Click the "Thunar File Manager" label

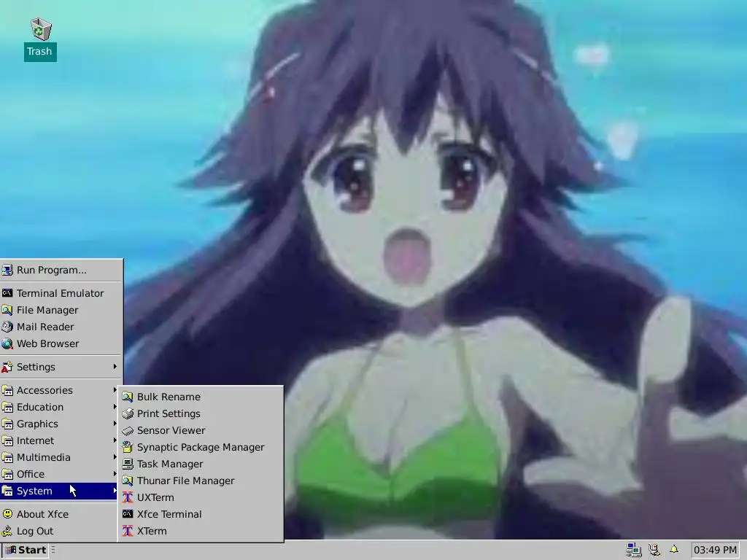[x=186, y=481]
